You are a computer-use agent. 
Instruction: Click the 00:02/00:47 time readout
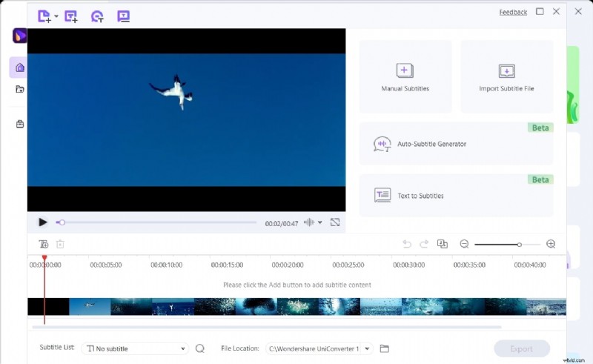click(282, 223)
